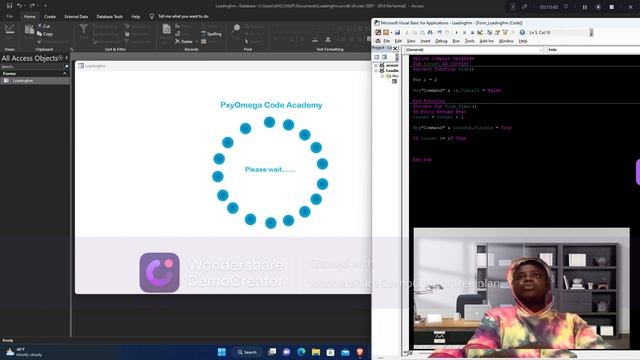The width and height of the screenshot is (640, 360).
Task: Click Cut in the Clipboard group
Action: click(x=44, y=26)
